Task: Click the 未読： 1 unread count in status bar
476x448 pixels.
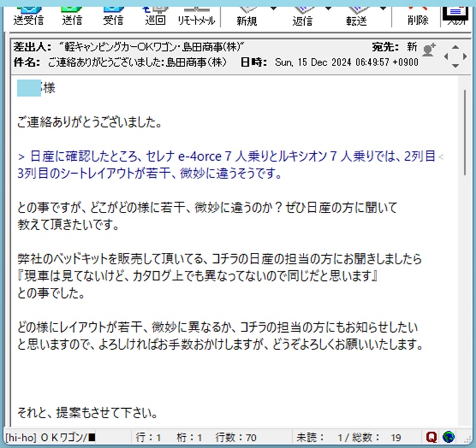Action: pyautogui.click(x=320, y=437)
